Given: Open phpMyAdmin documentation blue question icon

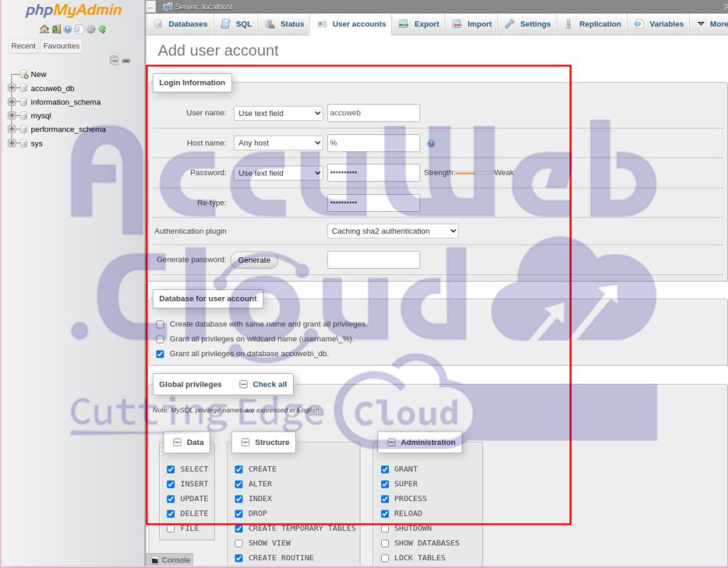Looking at the screenshot, I should (x=68, y=29).
